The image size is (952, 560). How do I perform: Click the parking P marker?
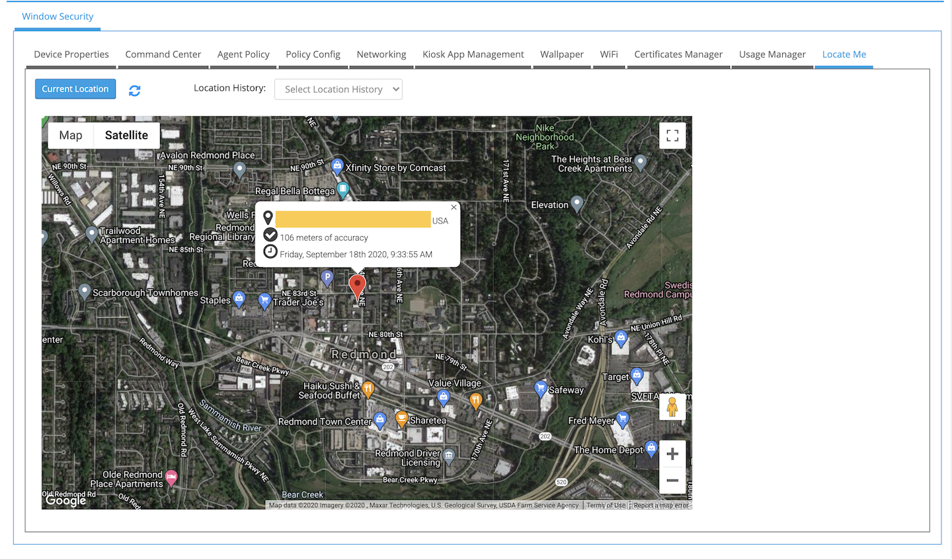pos(327,278)
